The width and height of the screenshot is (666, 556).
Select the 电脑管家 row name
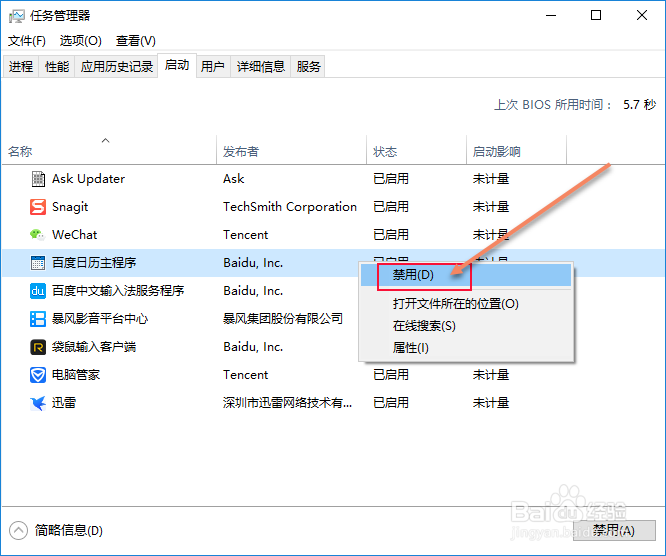tap(76, 375)
